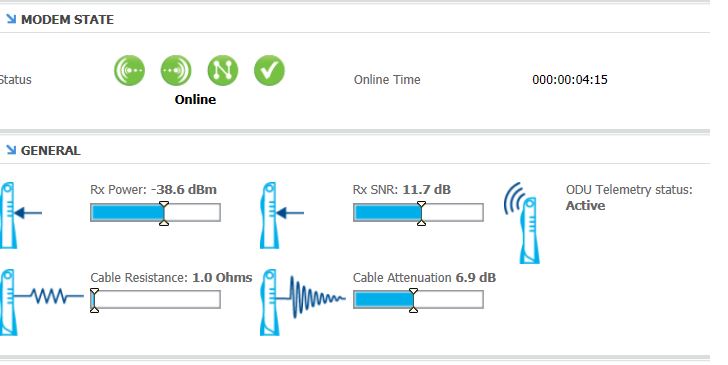Click the Cable Attenuation waveform icon
The image size is (728, 365).
tap(303, 302)
